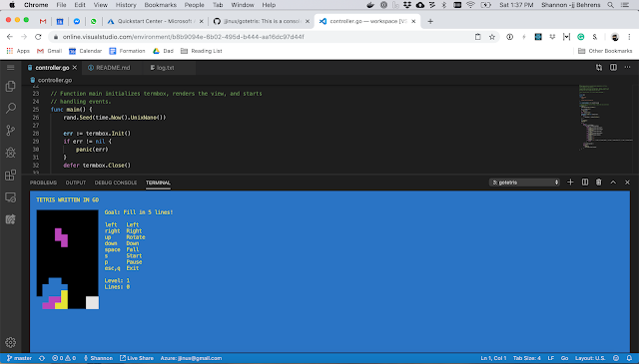Create a new terminal with plus icon
This screenshot has height=364, width=639.
point(570,182)
